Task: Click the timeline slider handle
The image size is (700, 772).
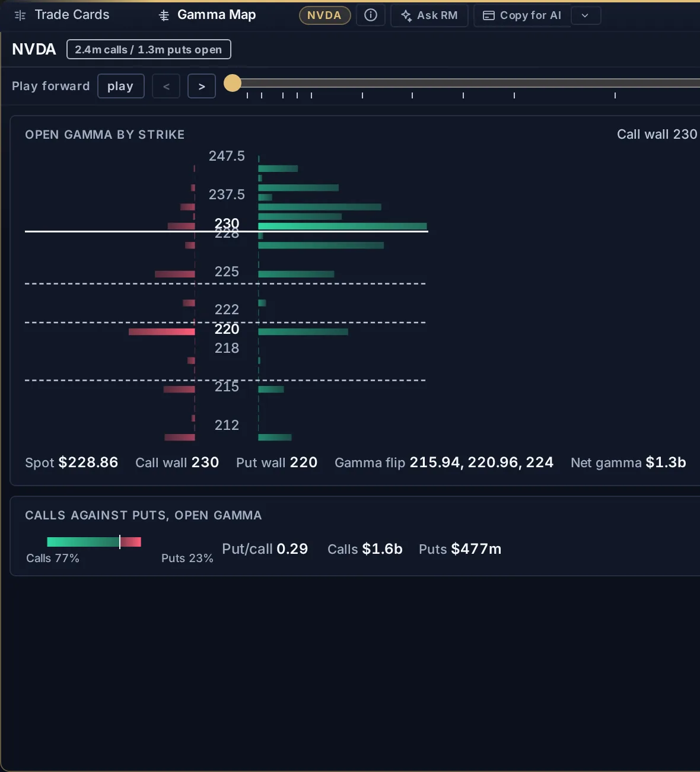Action: [233, 83]
